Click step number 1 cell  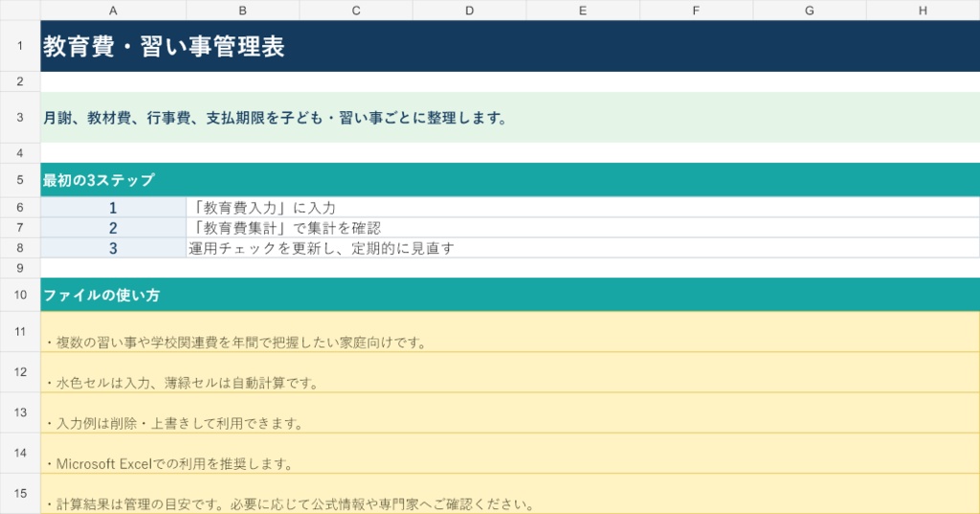coord(113,207)
